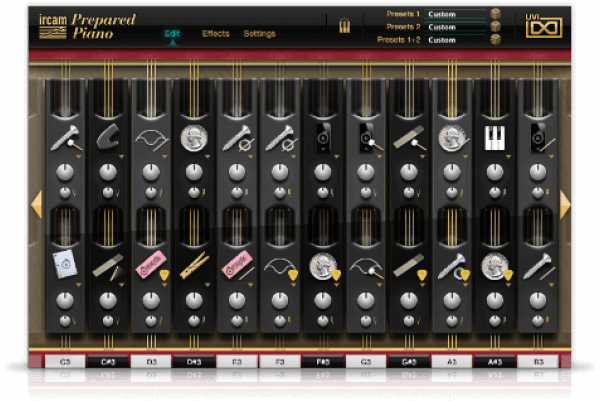The image size is (600, 401).
Task: Click the piano keyboard icon in the header
Action: click(x=344, y=26)
